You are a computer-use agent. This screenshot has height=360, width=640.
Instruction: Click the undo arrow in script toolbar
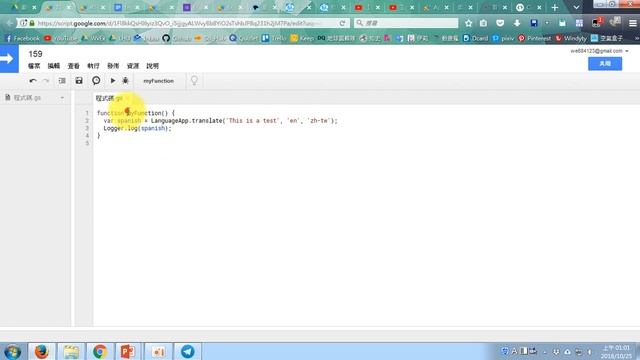pyautogui.click(x=33, y=81)
